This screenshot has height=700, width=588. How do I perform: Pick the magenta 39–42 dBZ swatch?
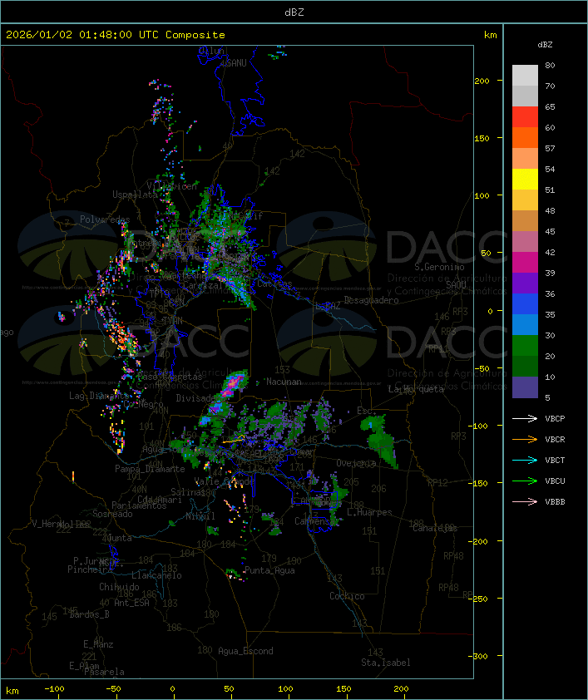pyautogui.click(x=525, y=262)
